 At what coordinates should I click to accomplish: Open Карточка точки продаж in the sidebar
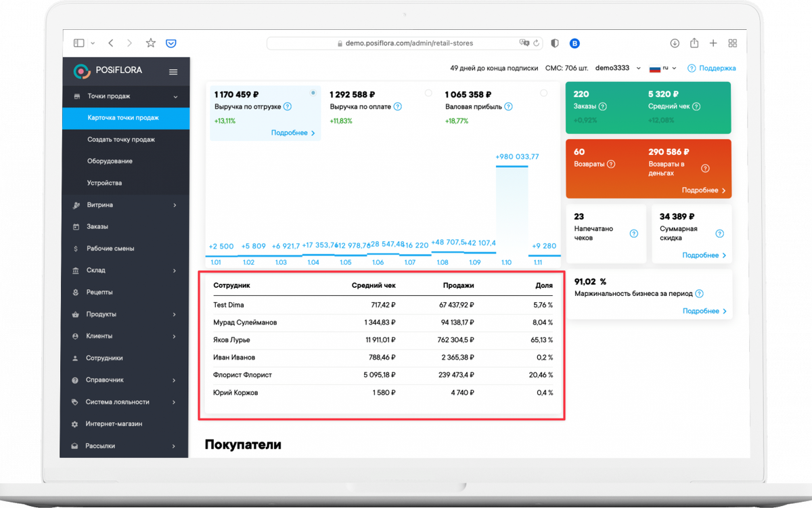(126, 118)
